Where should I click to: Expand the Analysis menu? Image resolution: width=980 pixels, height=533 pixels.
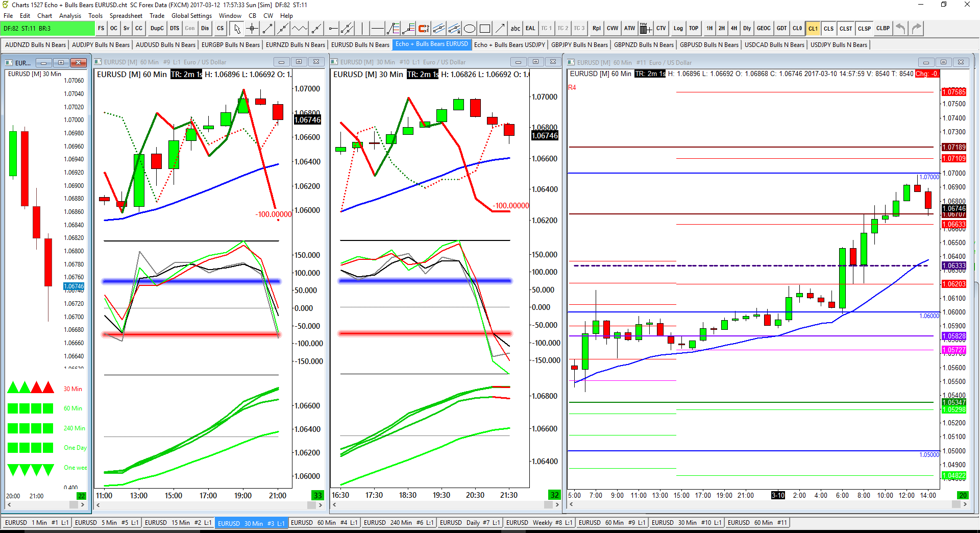tap(70, 16)
